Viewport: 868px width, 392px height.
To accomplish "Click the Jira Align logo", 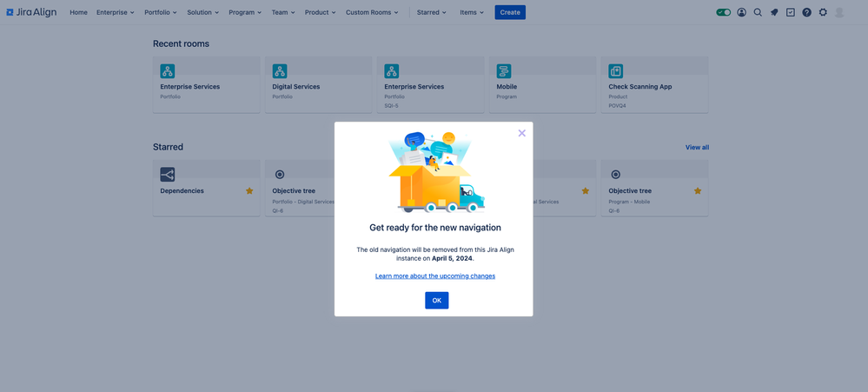I will (x=31, y=12).
